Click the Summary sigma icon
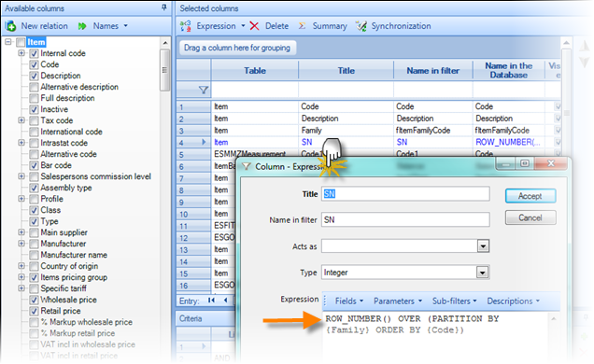 (x=302, y=26)
